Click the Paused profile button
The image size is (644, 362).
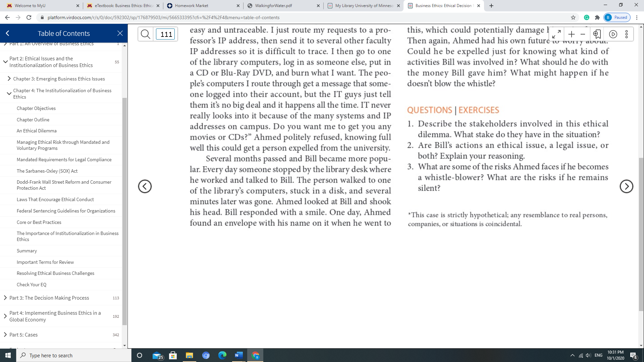click(x=617, y=17)
